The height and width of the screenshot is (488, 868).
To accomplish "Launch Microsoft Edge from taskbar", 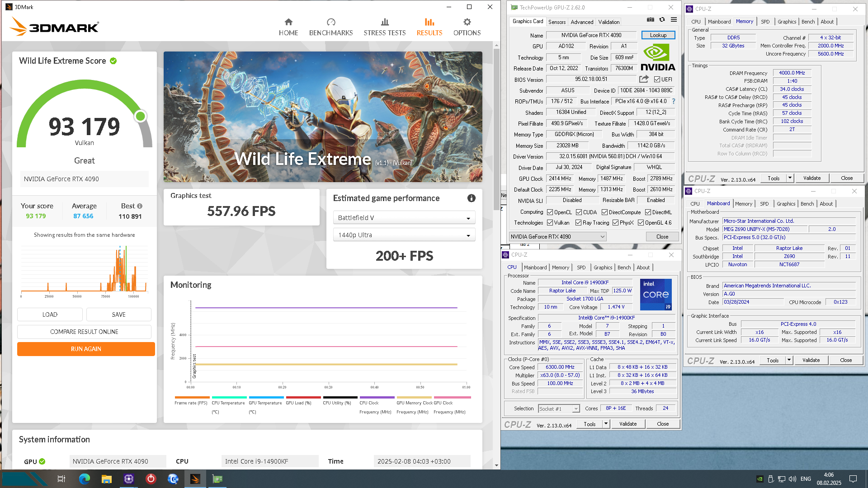I will coord(85,479).
